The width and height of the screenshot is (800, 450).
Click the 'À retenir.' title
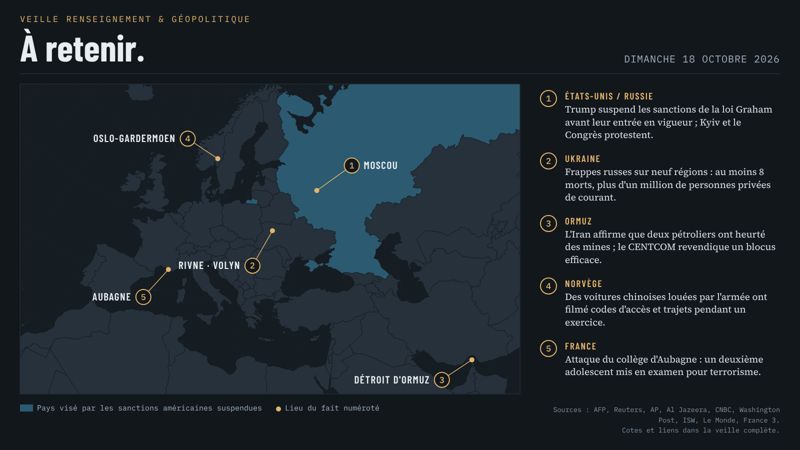click(x=82, y=49)
